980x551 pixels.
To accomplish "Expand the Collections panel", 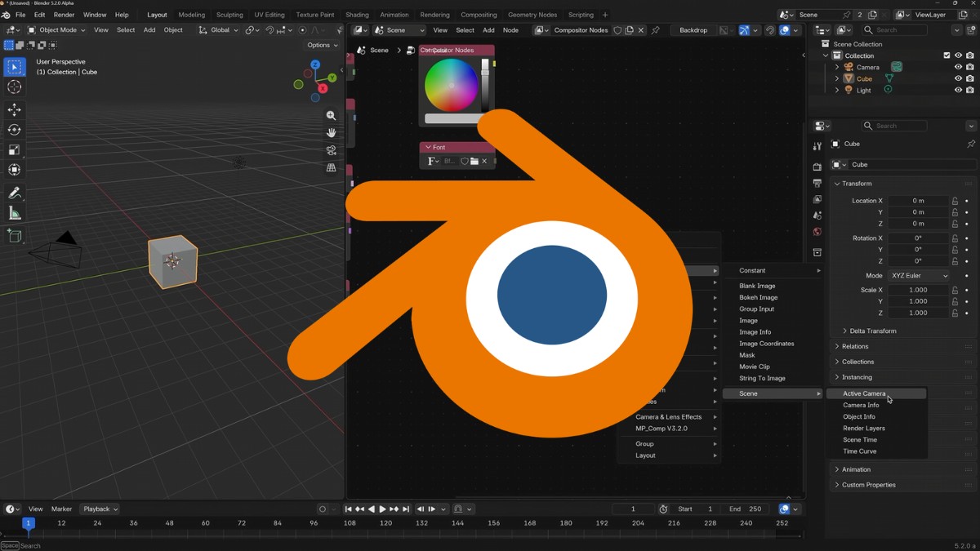I will (x=857, y=362).
